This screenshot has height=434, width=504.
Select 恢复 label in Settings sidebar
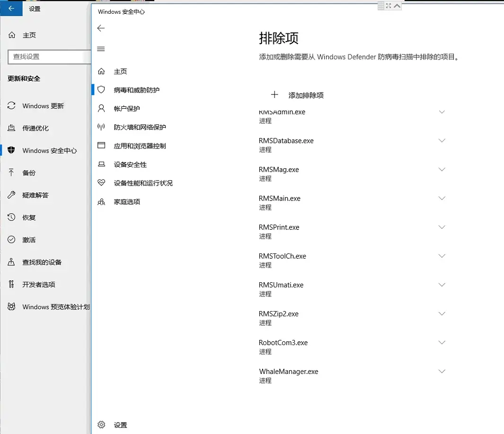coord(29,217)
